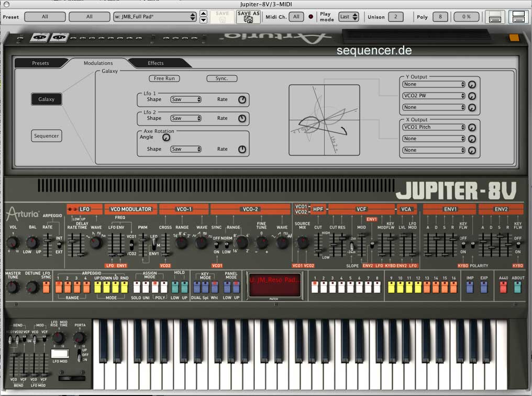Viewport: 532px width, 396px height.
Task: Click the ABOUT teal button
Action: [x=518, y=287]
